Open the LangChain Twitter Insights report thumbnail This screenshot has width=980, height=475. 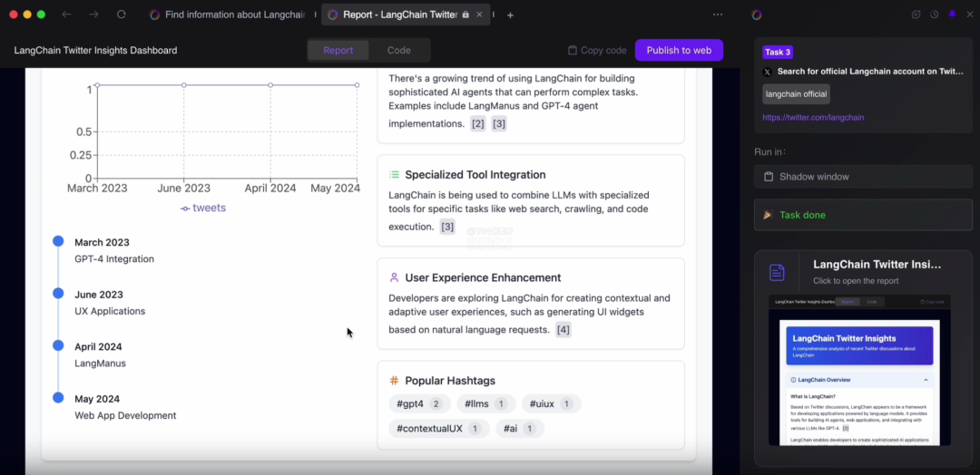[859, 370]
